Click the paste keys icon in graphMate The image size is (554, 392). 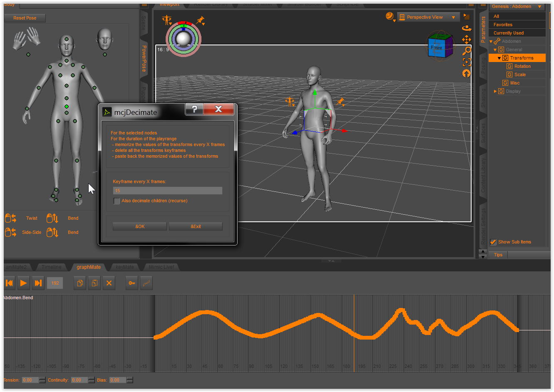tap(94, 283)
